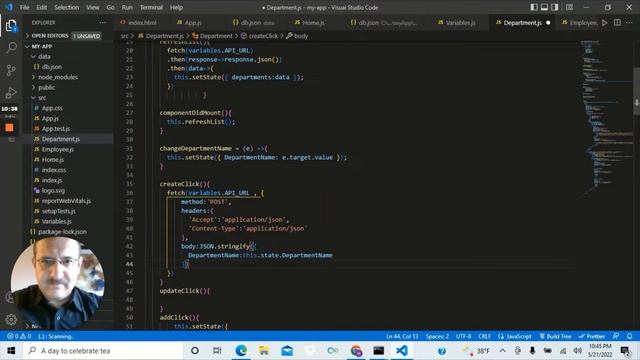The image size is (640, 360).
Task: Collapse the MY-APP root folder
Action: coord(42,47)
